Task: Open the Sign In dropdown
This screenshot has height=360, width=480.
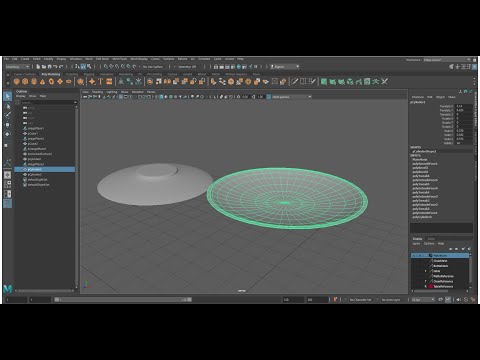Action: click(284, 67)
